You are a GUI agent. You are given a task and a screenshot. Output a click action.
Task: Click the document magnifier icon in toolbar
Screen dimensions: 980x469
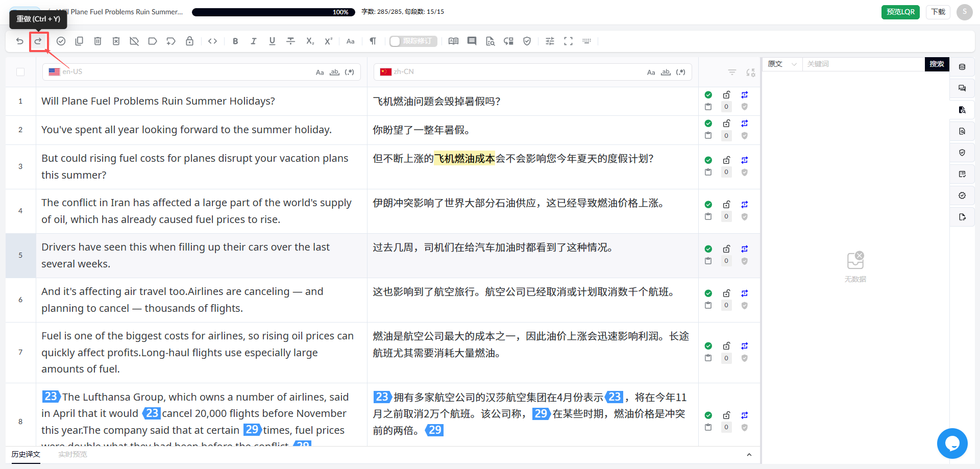point(490,41)
